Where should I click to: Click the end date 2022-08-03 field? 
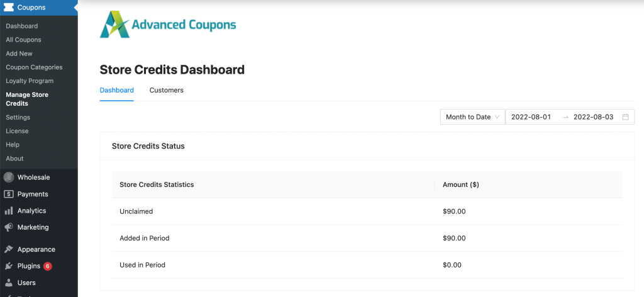[x=594, y=116]
